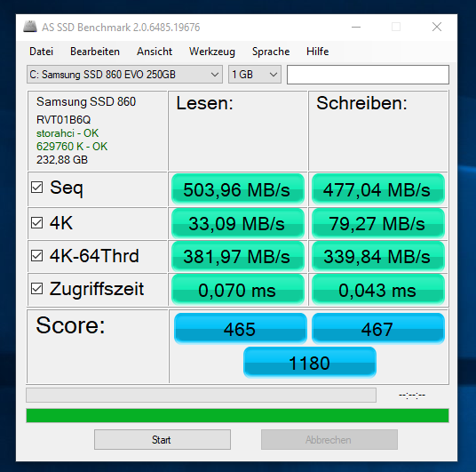Screen dimensions: 476x472
Task: Click the 4K-64Thrd read result 381,97 MB/s
Action: pos(238,256)
